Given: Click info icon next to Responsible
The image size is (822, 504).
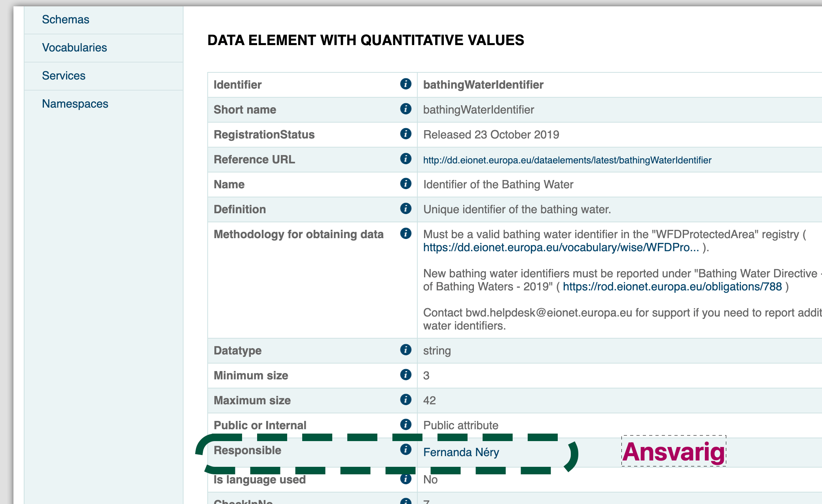Looking at the screenshot, I should (x=405, y=449).
